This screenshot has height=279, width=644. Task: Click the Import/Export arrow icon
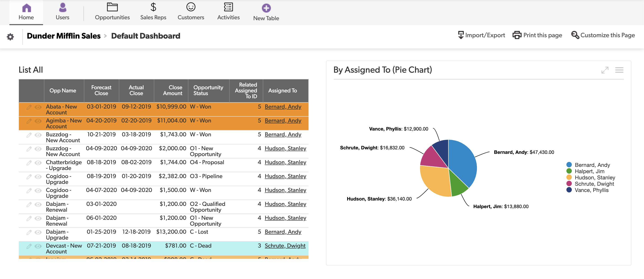click(461, 35)
